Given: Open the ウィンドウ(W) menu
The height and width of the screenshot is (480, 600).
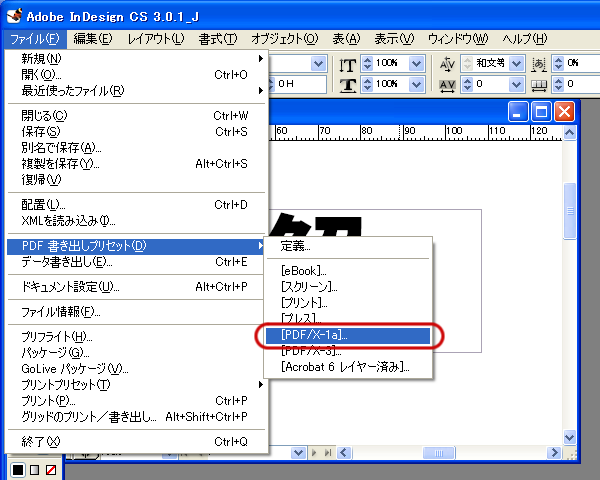Looking at the screenshot, I should 458,39.
